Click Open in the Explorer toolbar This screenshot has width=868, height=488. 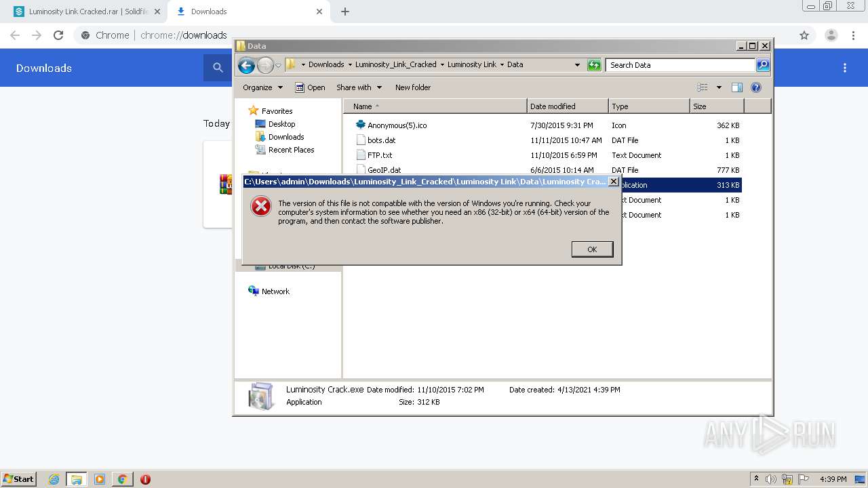310,87
